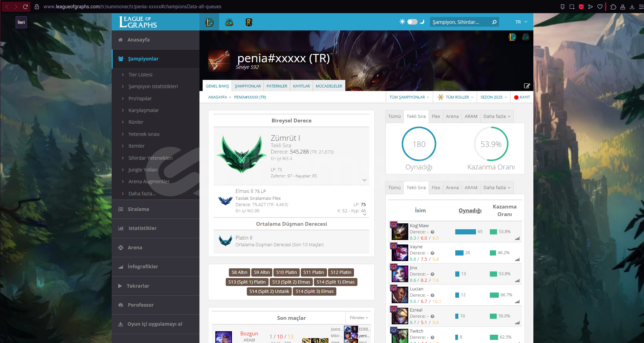Click the Vayne champion portrait
The image size is (644, 343).
click(x=400, y=252)
